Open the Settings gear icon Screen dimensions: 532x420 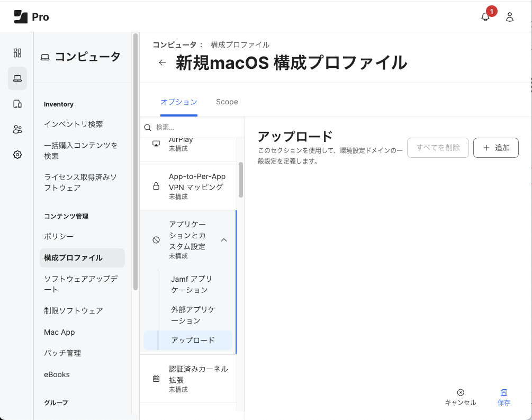pyautogui.click(x=17, y=155)
